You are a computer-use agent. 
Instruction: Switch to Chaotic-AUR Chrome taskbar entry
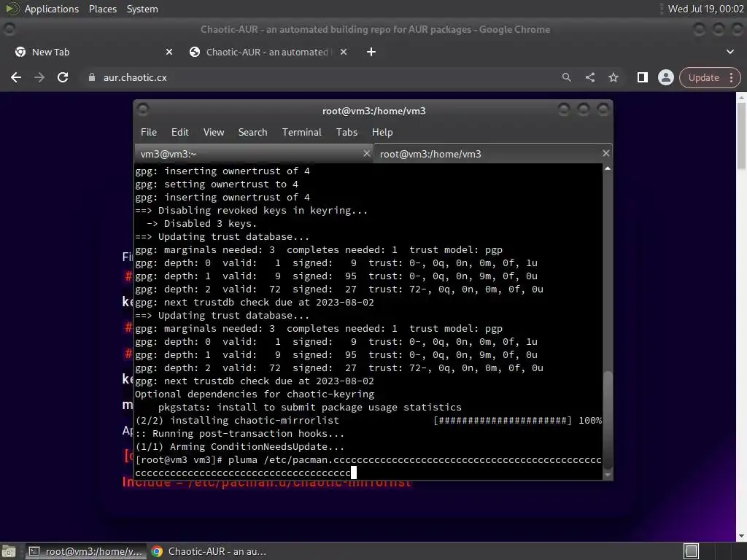coord(209,551)
